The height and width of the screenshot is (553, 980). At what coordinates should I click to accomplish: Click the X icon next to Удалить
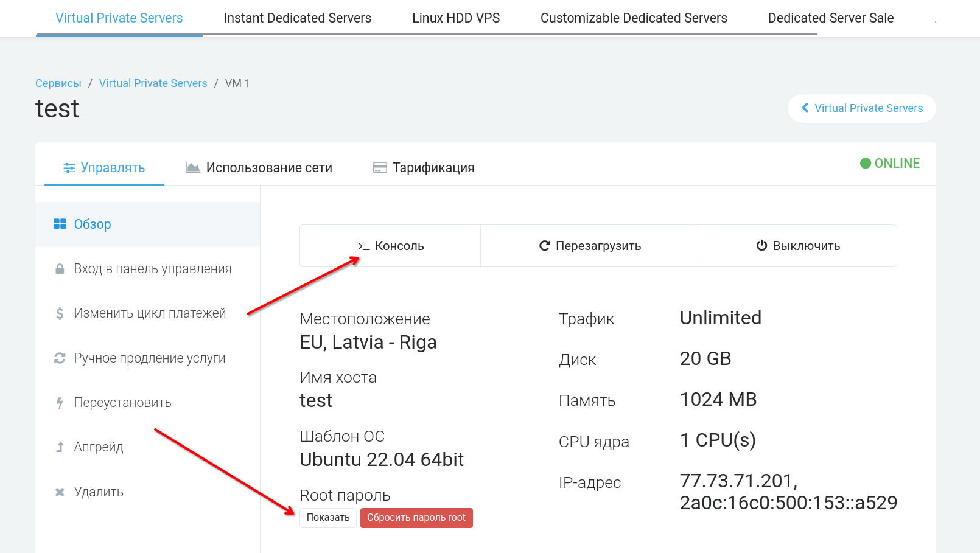click(x=60, y=491)
